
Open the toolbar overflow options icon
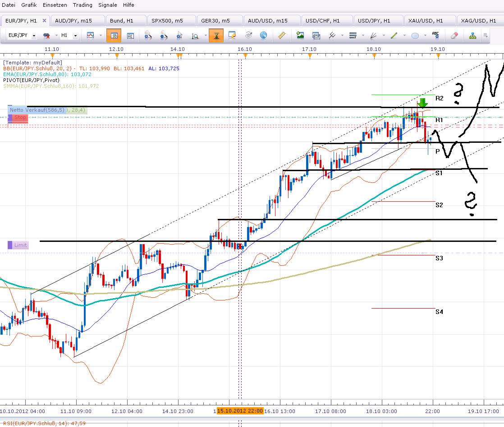[486, 35]
